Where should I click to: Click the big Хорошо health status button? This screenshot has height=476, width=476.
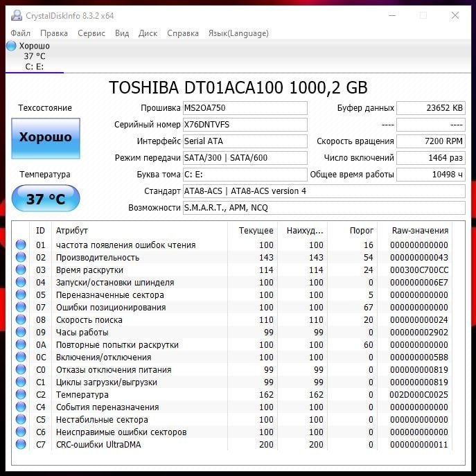tap(46, 138)
